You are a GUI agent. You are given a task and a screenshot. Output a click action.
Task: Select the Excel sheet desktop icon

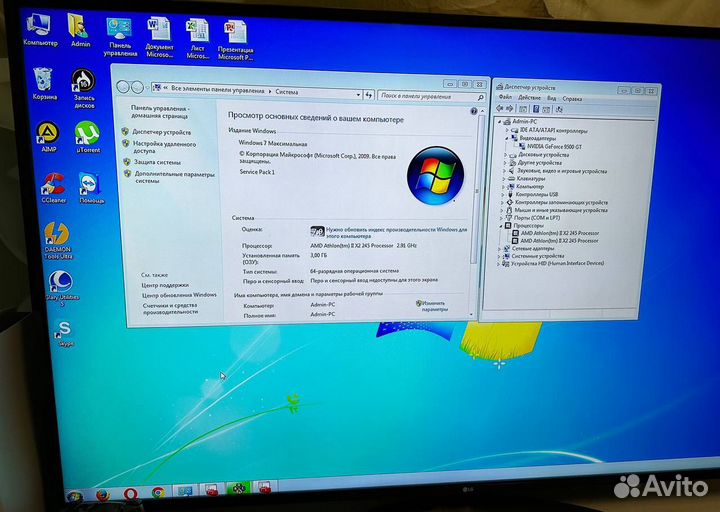click(x=197, y=39)
